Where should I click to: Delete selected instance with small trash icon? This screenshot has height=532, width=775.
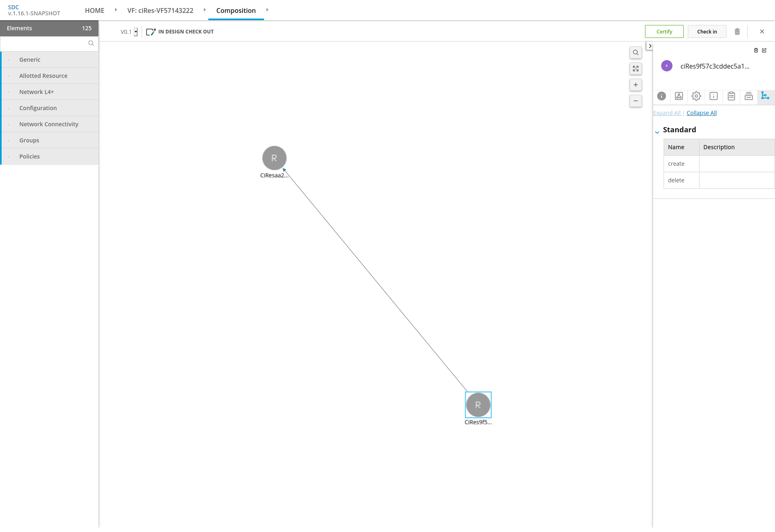pyautogui.click(x=756, y=50)
